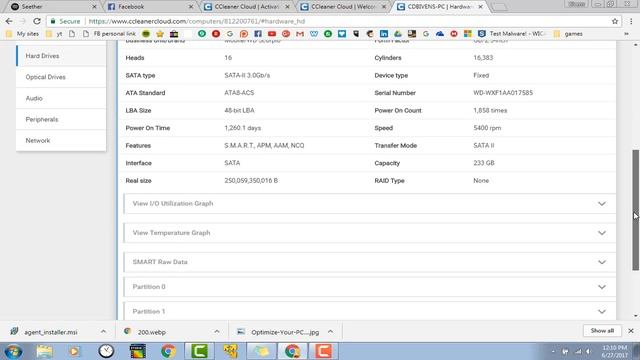Expand the Partition 0 section
Viewport: 640px width, 360px height.
369,287
